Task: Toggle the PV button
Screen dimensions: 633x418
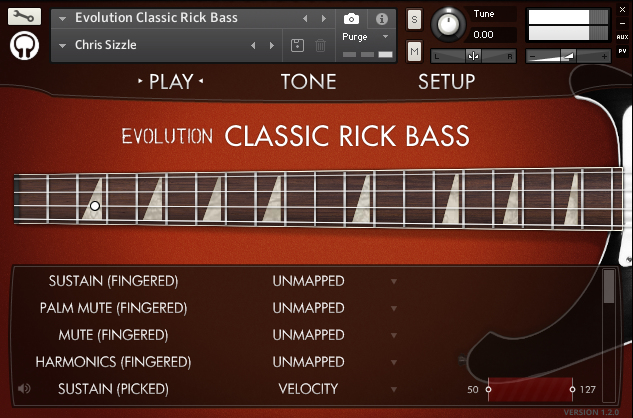Action: pos(623,51)
